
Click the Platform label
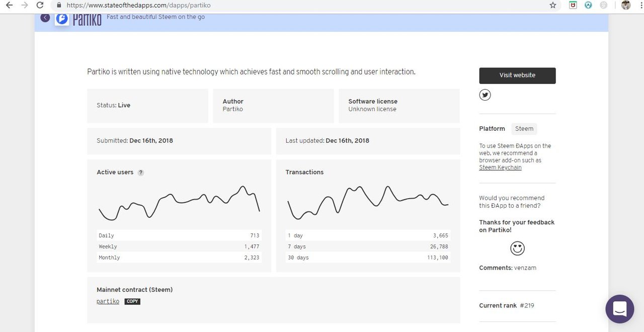tap(492, 129)
